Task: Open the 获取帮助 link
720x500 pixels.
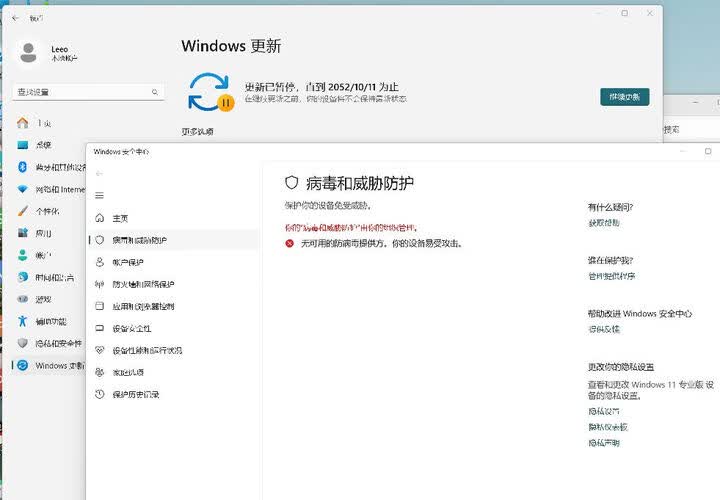Action: [603, 223]
